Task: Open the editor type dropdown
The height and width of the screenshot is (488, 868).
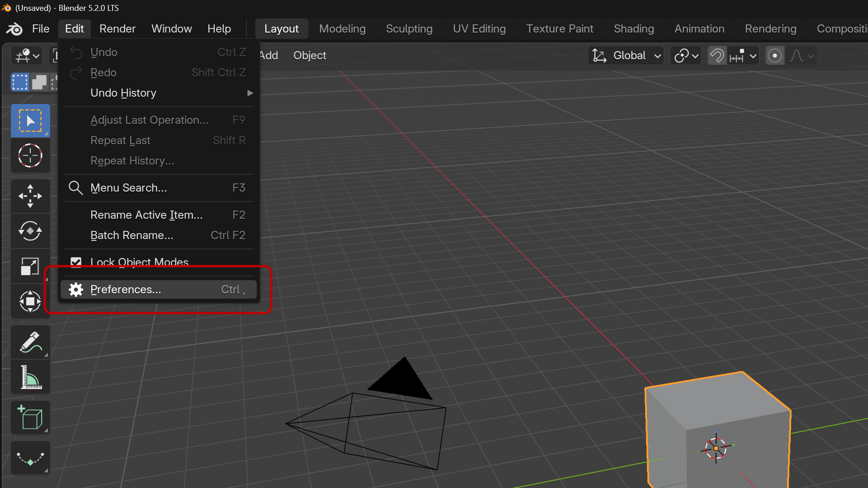Action: coord(27,56)
